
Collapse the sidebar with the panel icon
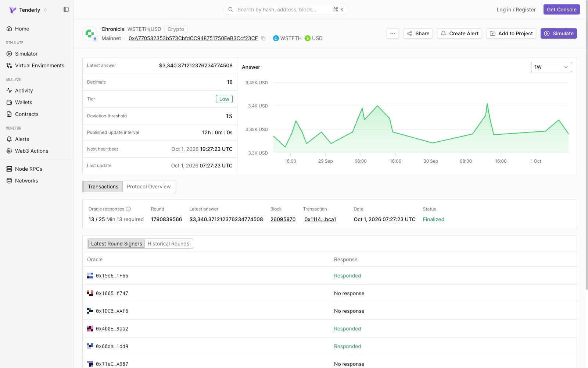tap(66, 10)
